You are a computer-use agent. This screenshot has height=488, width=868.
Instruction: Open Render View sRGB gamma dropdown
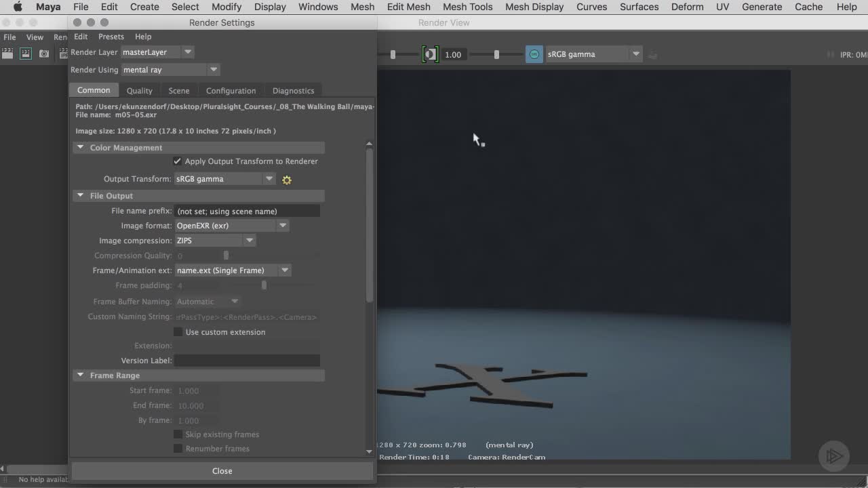593,54
